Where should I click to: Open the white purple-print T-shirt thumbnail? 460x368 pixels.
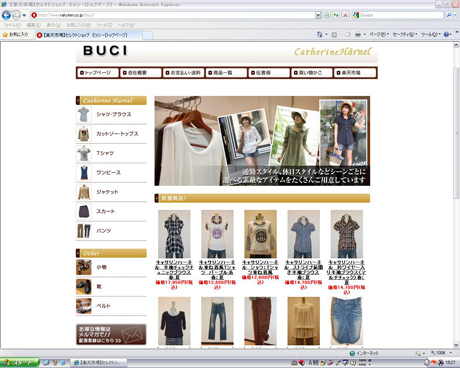click(217, 234)
